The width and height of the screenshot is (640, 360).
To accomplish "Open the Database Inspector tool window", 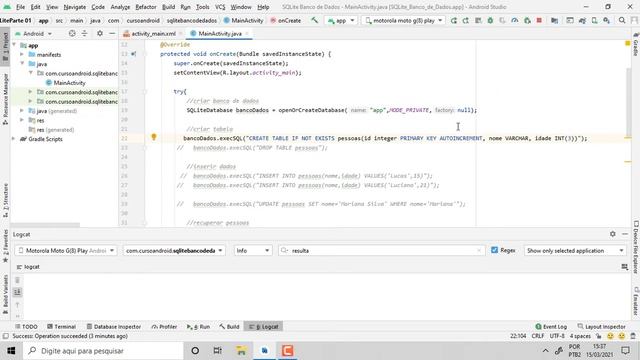I will (x=113, y=327).
